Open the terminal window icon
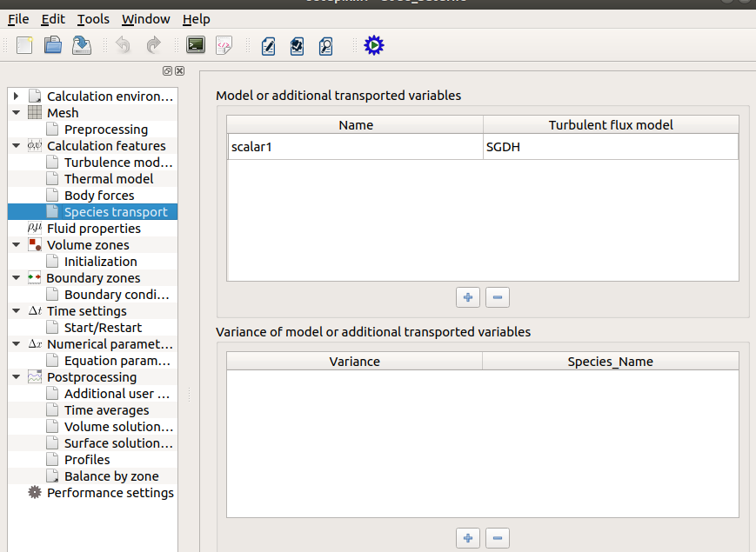The width and height of the screenshot is (756, 552). point(196,45)
